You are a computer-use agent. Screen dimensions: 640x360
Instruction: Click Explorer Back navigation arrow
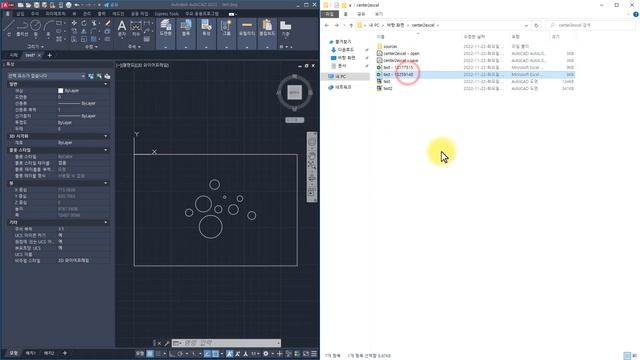pyautogui.click(x=327, y=25)
